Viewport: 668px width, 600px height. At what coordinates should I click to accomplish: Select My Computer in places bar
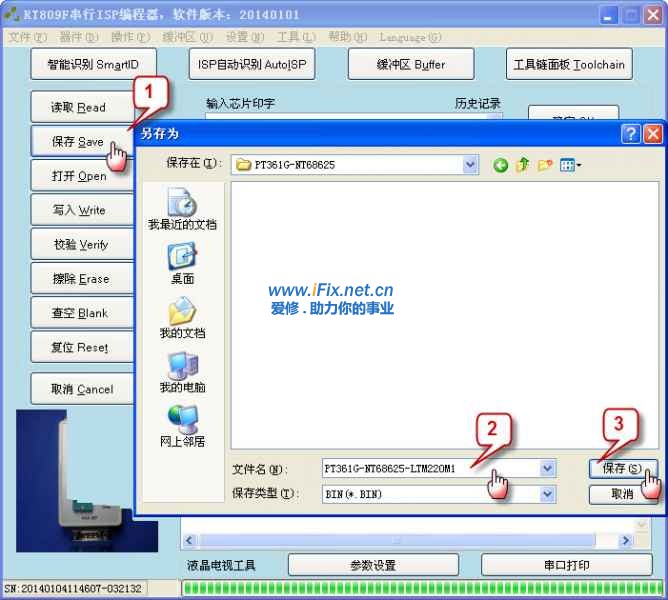tap(182, 372)
